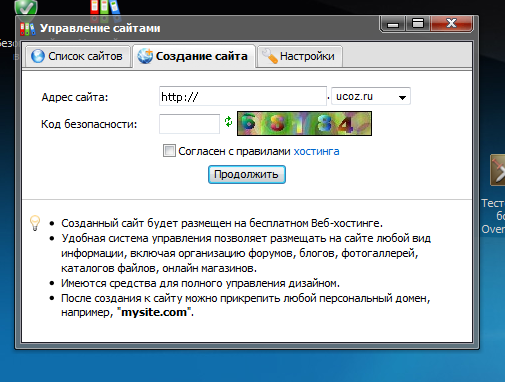Click the site address http:// input field
Viewport: 505px width, 382px height.
(243, 96)
